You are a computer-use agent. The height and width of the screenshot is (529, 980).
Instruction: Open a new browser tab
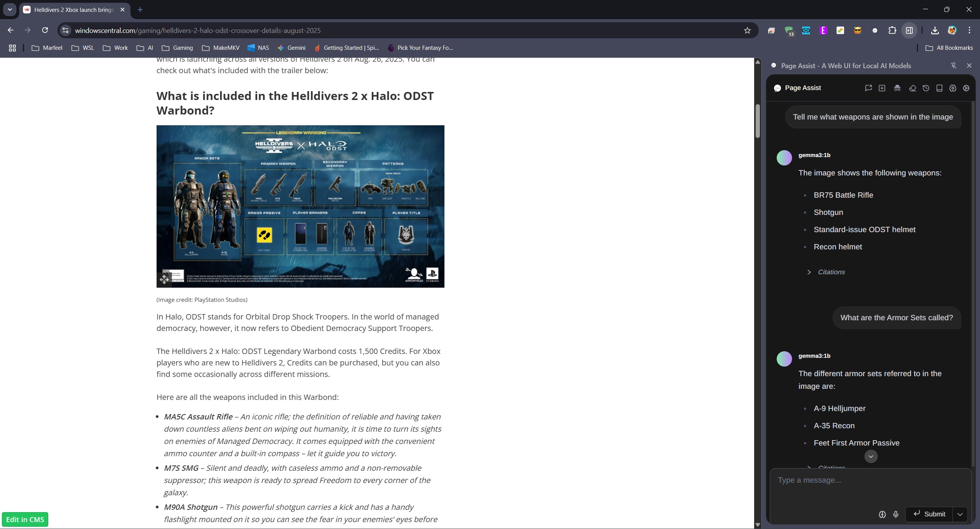coord(140,10)
